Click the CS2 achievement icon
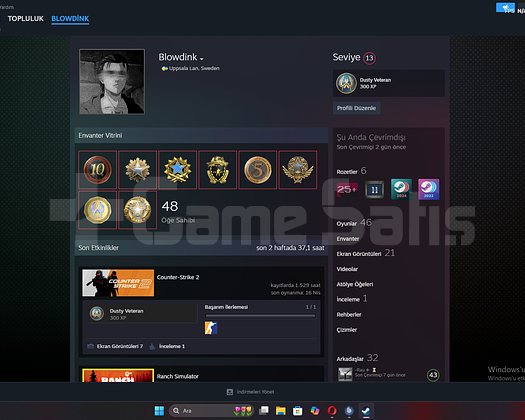 211,328
